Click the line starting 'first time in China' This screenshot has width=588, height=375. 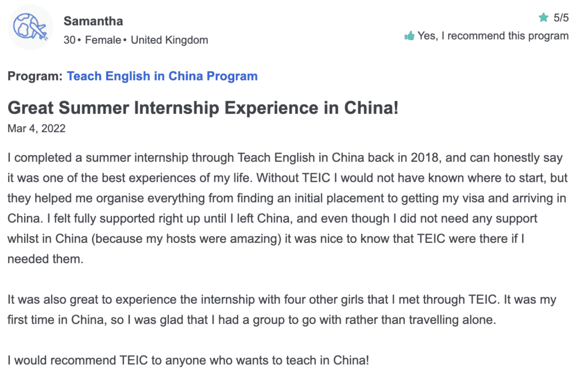pyautogui.click(x=252, y=320)
